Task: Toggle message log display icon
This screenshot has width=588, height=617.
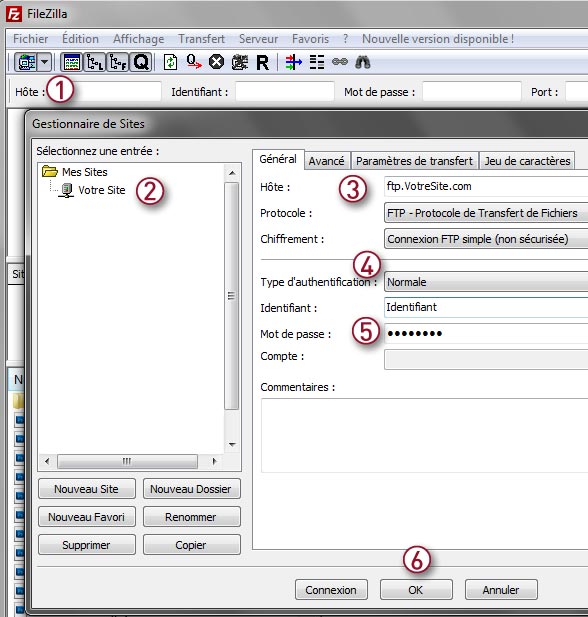Action: pos(72,62)
